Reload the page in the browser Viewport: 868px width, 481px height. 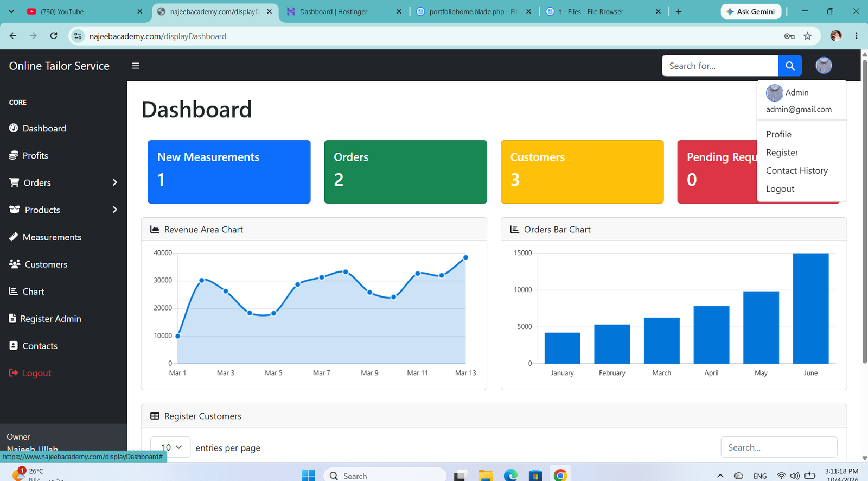tap(54, 36)
